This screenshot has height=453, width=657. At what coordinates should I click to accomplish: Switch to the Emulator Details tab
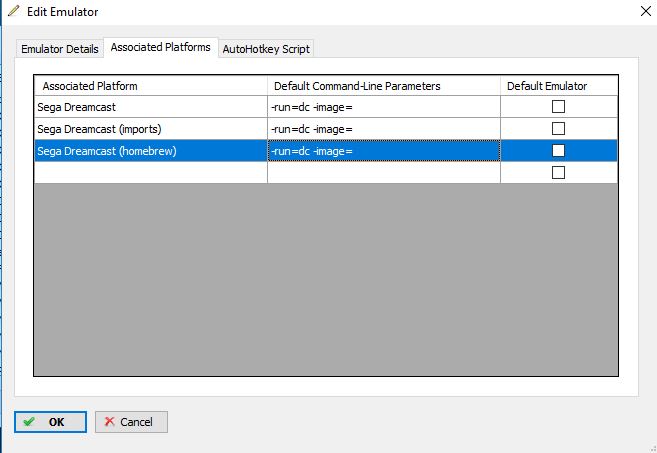pos(60,49)
